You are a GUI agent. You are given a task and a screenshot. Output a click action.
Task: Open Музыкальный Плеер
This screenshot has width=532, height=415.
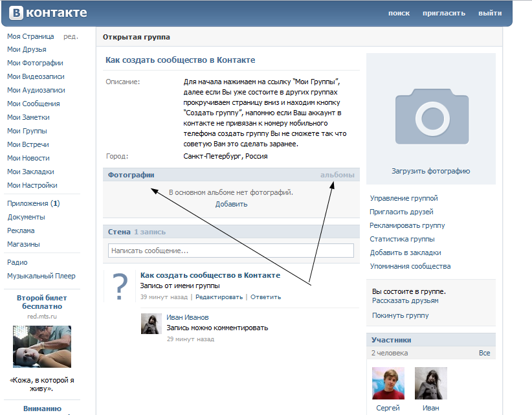pos(41,276)
